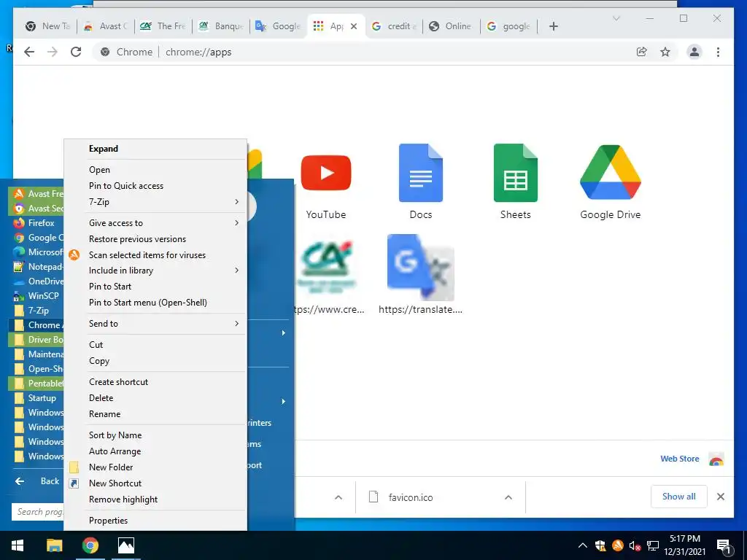Open the Chrome profile avatar menu
Image resolution: width=747 pixels, height=560 pixels.
point(694,52)
